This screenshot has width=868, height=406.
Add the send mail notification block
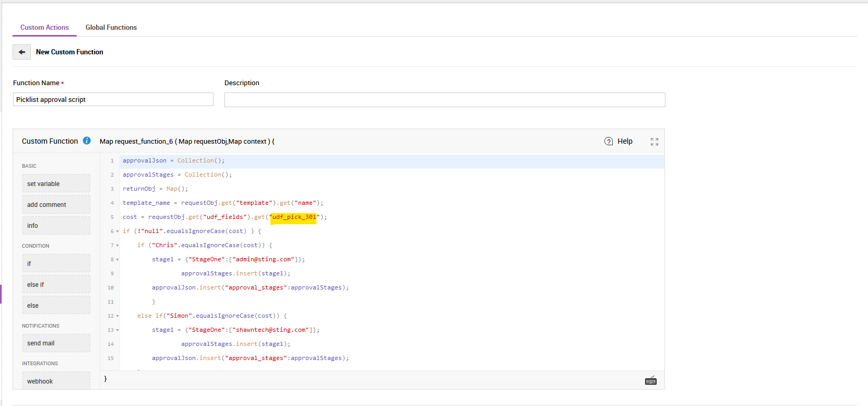click(56, 343)
